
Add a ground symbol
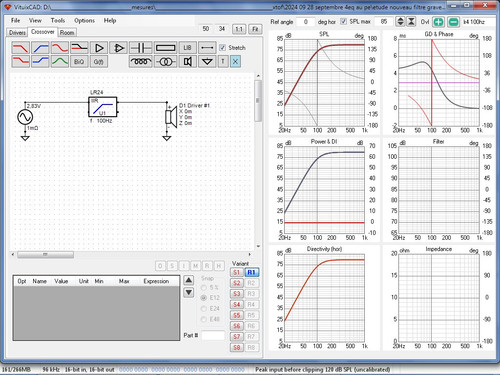coord(207,61)
